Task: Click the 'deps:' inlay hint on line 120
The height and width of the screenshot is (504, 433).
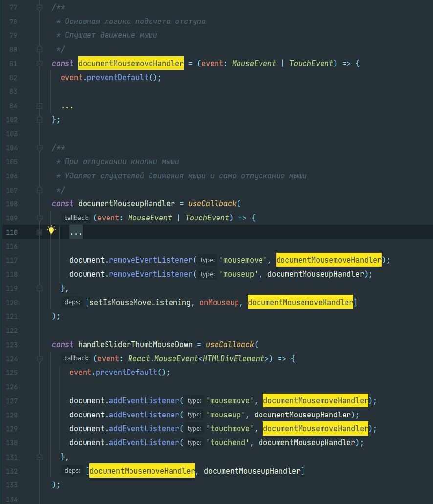Action: (72, 302)
